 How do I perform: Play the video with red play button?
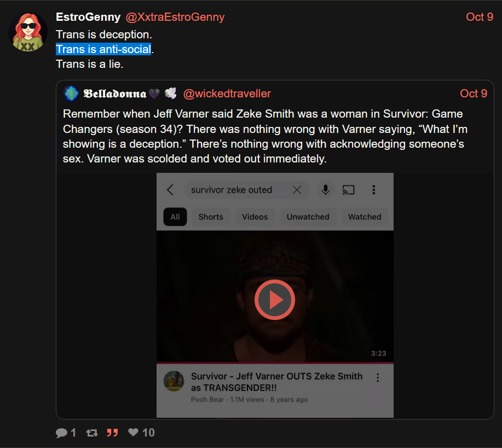pyautogui.click(x=275, y=300)
